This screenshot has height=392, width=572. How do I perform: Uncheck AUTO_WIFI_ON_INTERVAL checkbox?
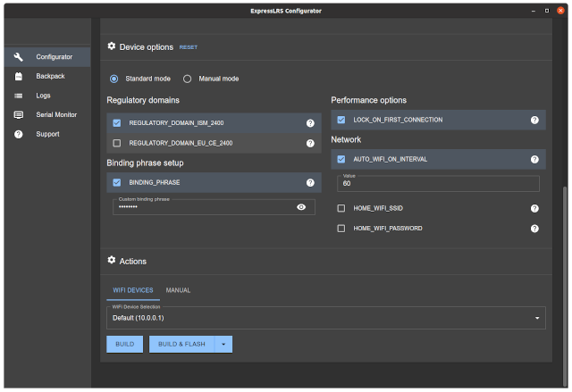[x=341, y=159]
